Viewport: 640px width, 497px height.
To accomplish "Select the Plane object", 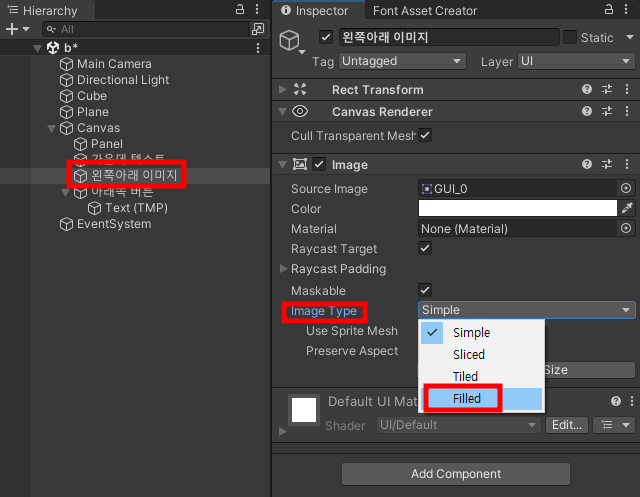I will pos(93,112).
